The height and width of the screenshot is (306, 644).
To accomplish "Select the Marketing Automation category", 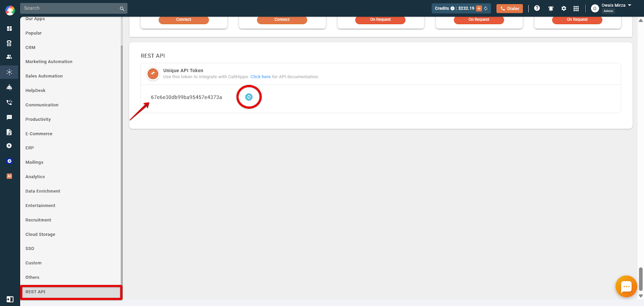I will pos(49,62).
